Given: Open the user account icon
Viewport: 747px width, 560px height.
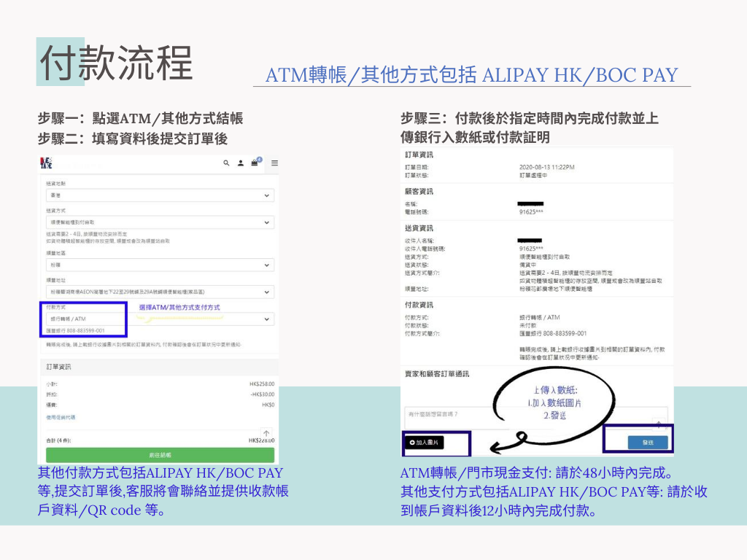Looking at the screenshot, I should click(240, 163).
